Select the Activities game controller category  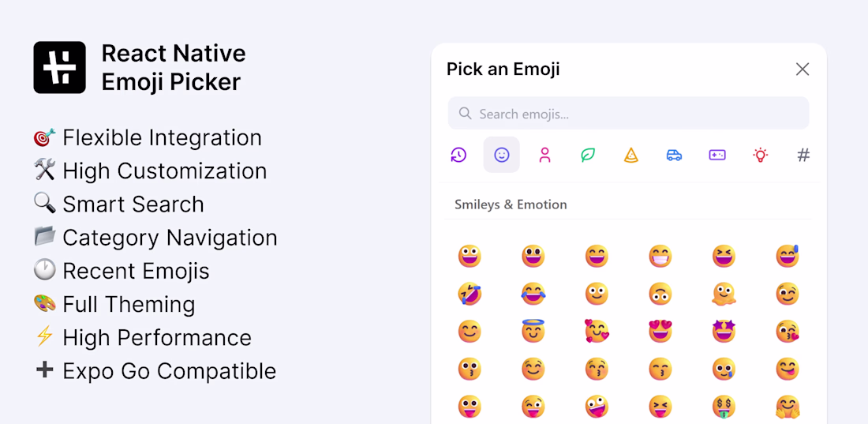click(717, 155)
